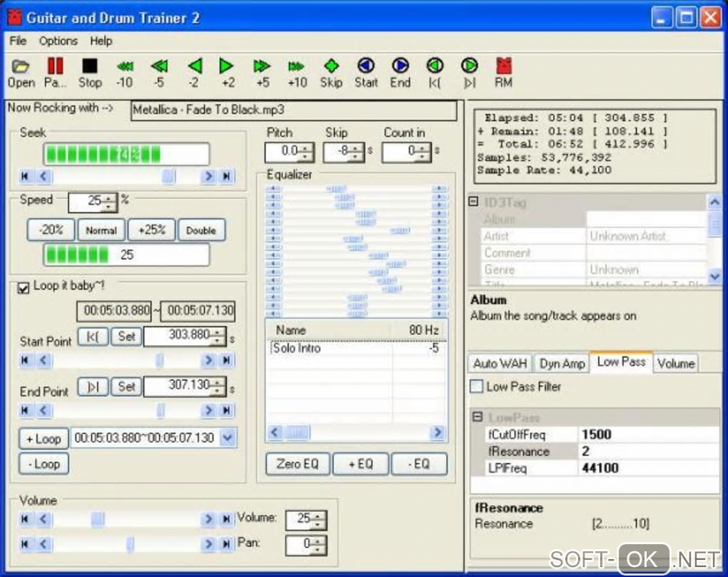Move Start Point slider to beginning
The width and height of the screenshot is (728, 577).
(25, 360)
